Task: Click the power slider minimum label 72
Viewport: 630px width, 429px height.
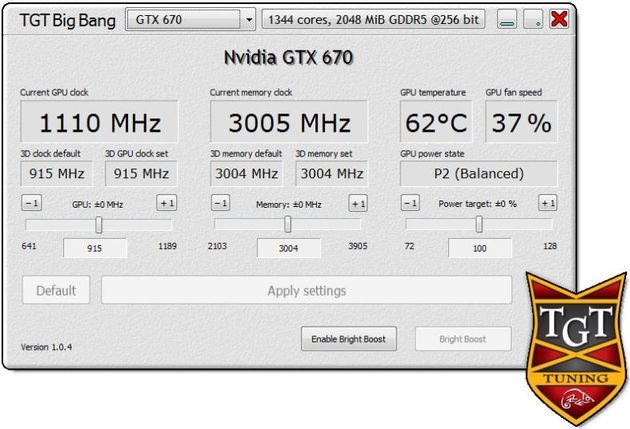Action: coord(409,246)
